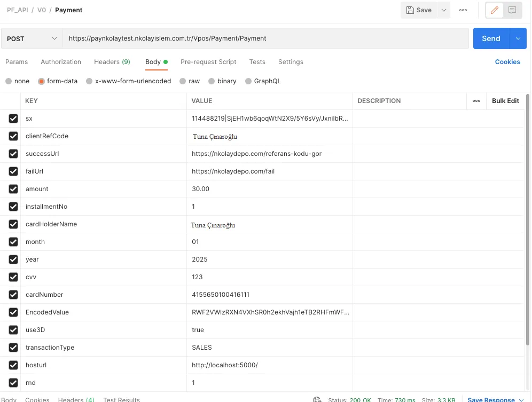The image size is (532, 402).
Task: Toggle the use3D row checkbox
Action: tap(13, 330)
